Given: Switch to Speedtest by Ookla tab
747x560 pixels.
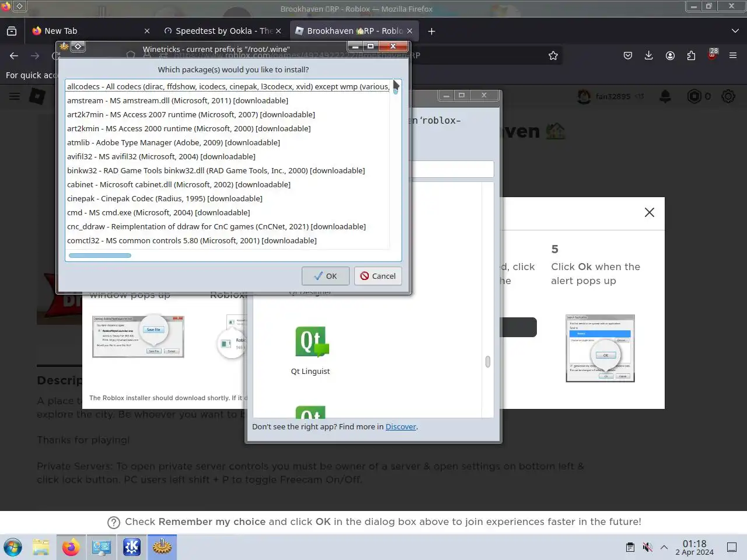Looking at the screenshot, I should tap(222, 31).
